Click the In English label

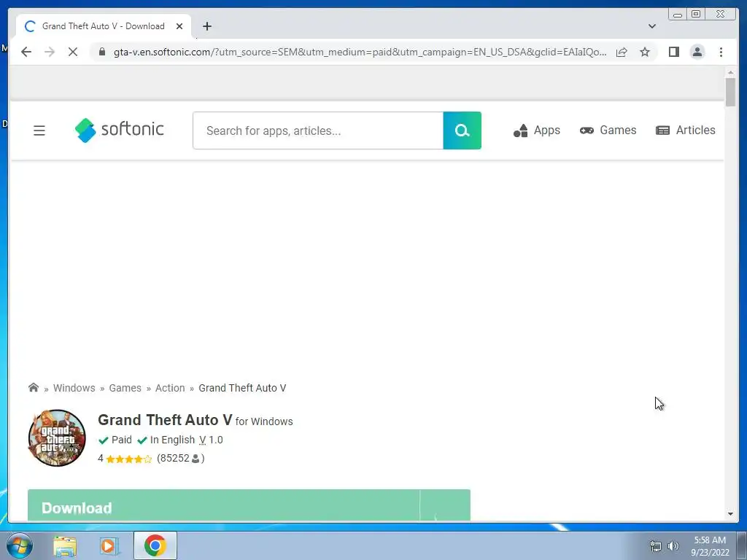[166, 440]
